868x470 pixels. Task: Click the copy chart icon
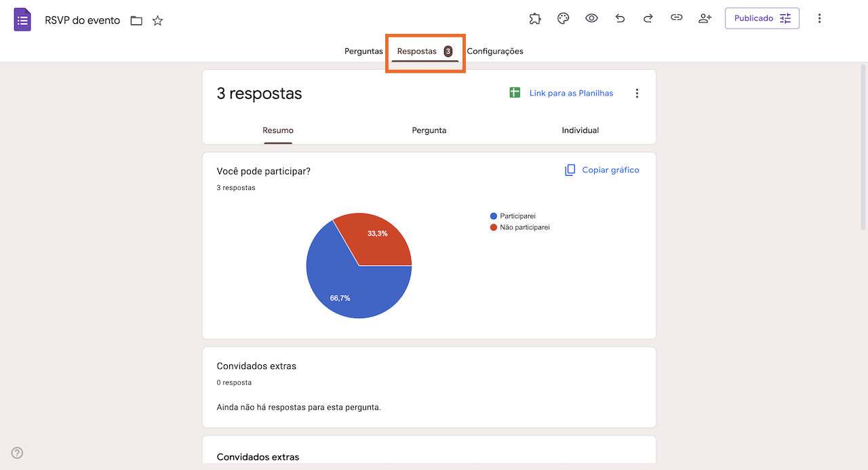(570, 170)
